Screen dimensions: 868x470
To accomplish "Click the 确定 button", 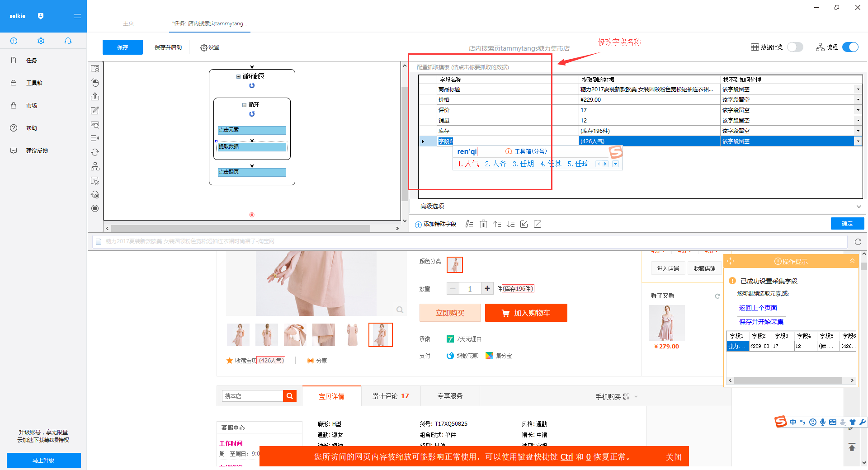I will [847, 224].
